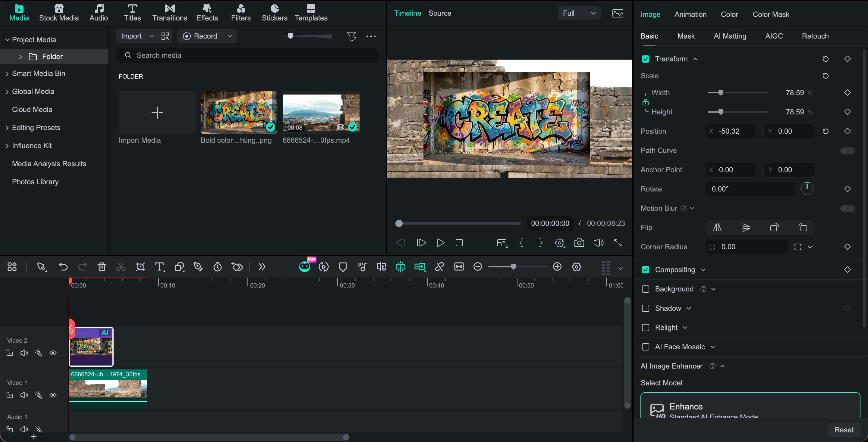This screenshot has width=868, height=442.
Task: Open the Stickers panel
Action: click(274, 13)
